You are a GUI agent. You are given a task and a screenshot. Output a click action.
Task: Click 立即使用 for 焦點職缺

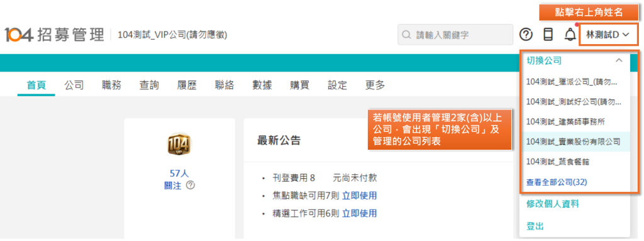pos(359,195)
